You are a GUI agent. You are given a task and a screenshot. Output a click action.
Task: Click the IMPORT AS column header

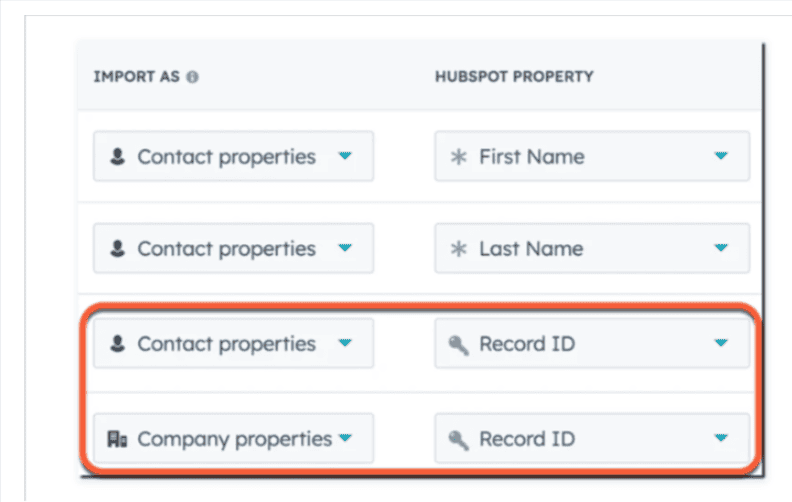pyautogui.click(x=139, y=77)
